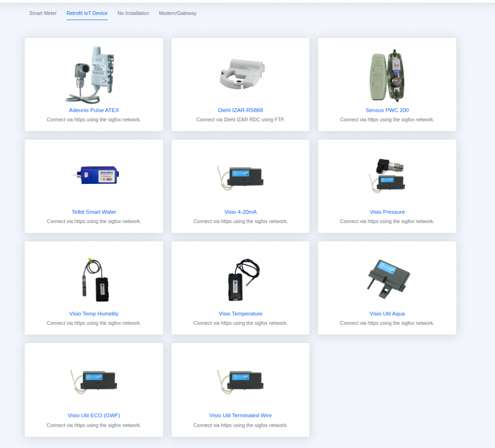Image resolution: width=495 pixels, height=448 pixels.
Task: Open the Diehl IZAR-RS868 device link
Action: point(240,110)
